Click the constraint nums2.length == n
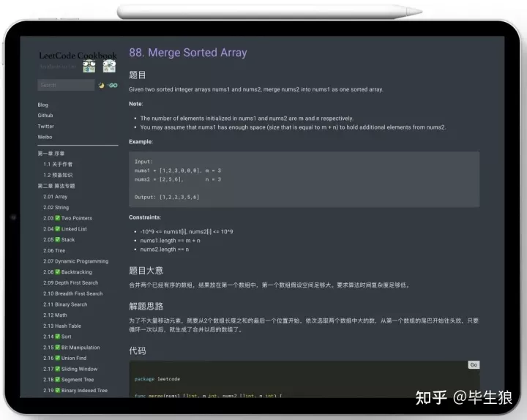 [x=165, y=250]
